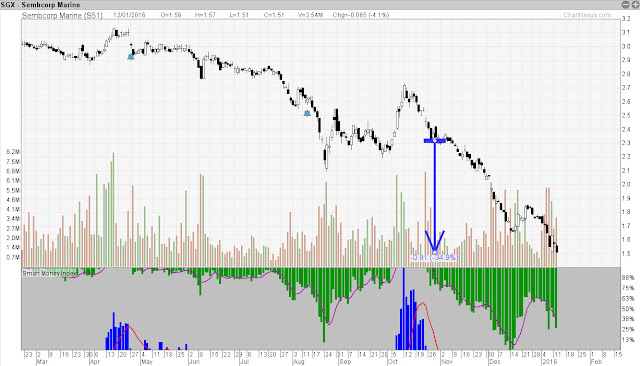Click the minus zoom-out icon
This screenshot has height=366, width=640.
[625, 4]
